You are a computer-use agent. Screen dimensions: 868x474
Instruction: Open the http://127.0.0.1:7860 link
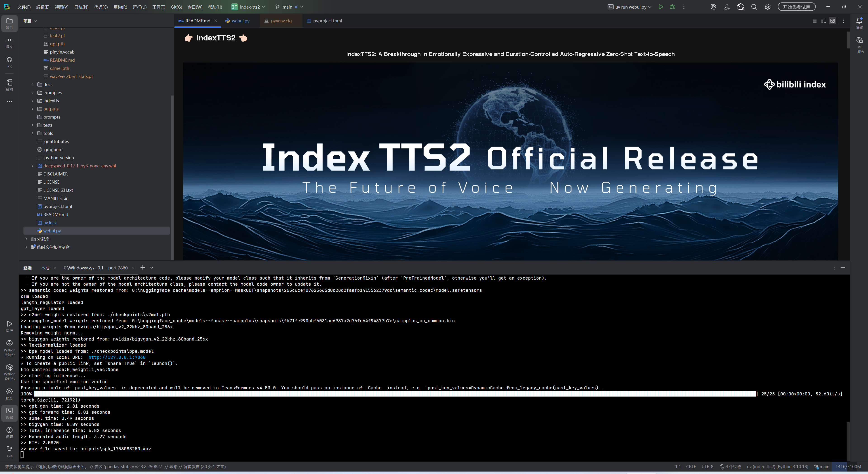click(x=117, y=357)
